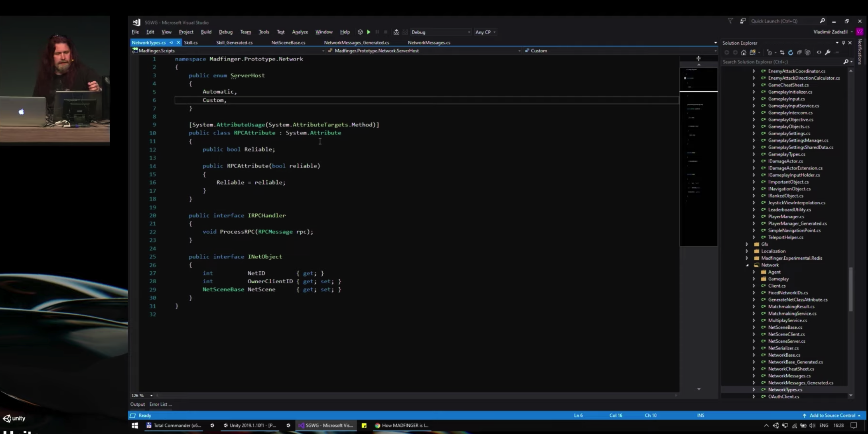Click the Pending Changes Filter clock icon
Image resolution: width=868 pixels, height=434 pixels.
[x=769, y=52]
